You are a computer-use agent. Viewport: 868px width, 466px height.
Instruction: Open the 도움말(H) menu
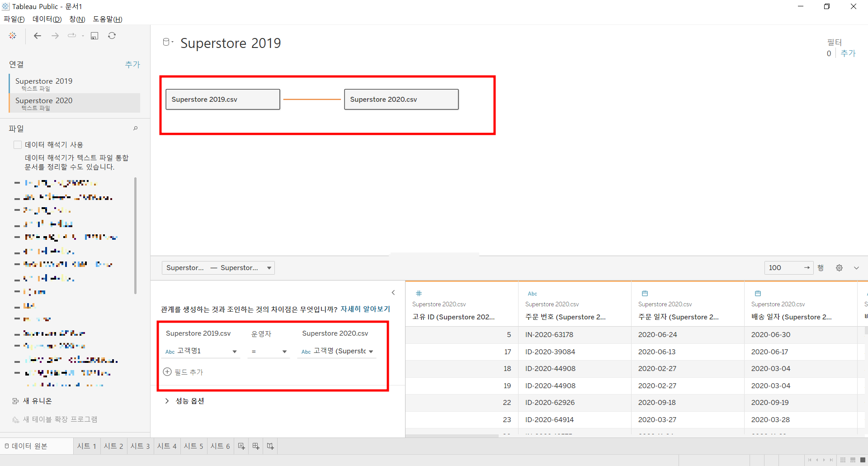pyautogui.click(x=108, y=19)
